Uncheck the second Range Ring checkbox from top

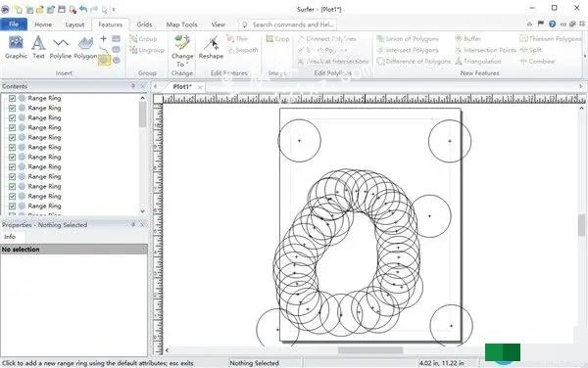12,108
